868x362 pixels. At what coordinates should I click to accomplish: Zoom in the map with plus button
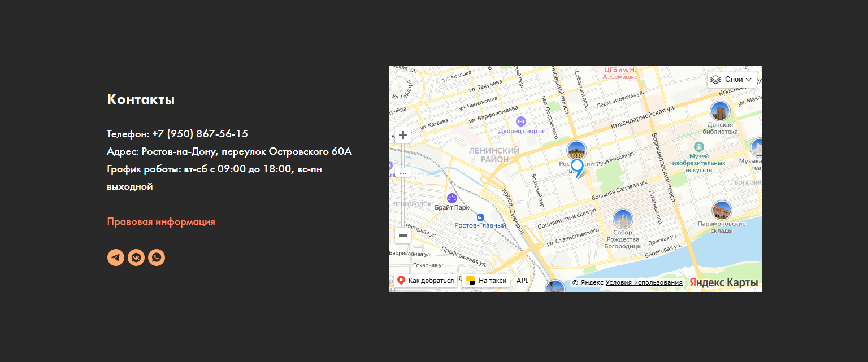pos(403,135)
